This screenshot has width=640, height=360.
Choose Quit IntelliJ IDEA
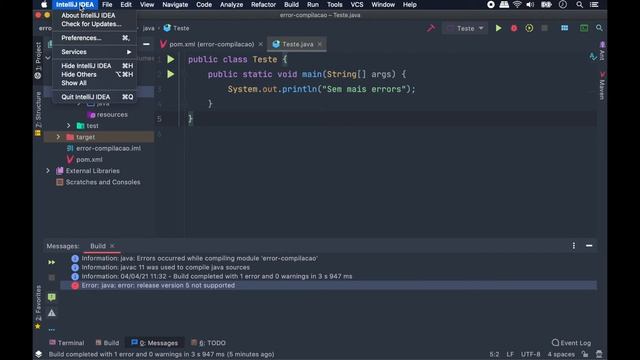coord(95,97)
